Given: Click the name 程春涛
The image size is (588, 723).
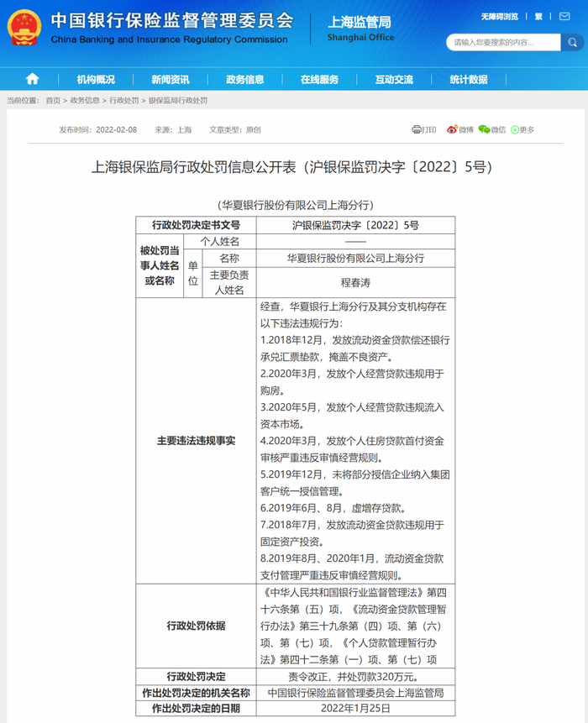Looking at the screenshot, I should pyautogui.click(x=355, y=283).
